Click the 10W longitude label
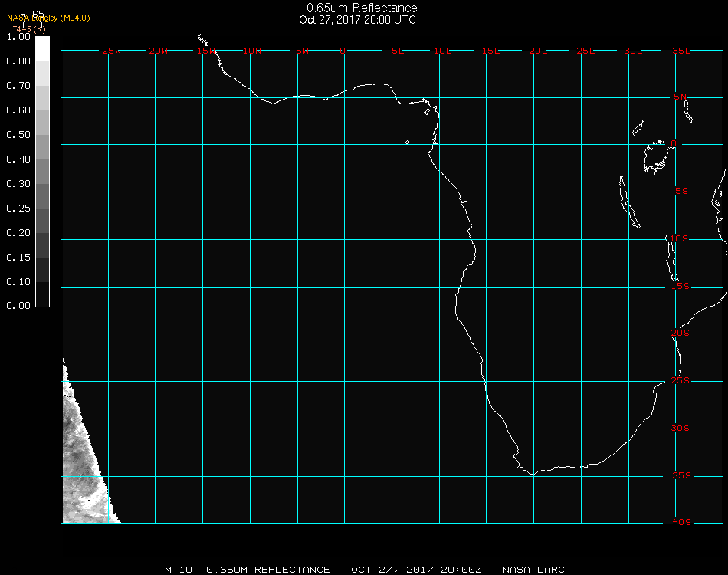Viewport: 728px width, 575px height. point(252,51)
